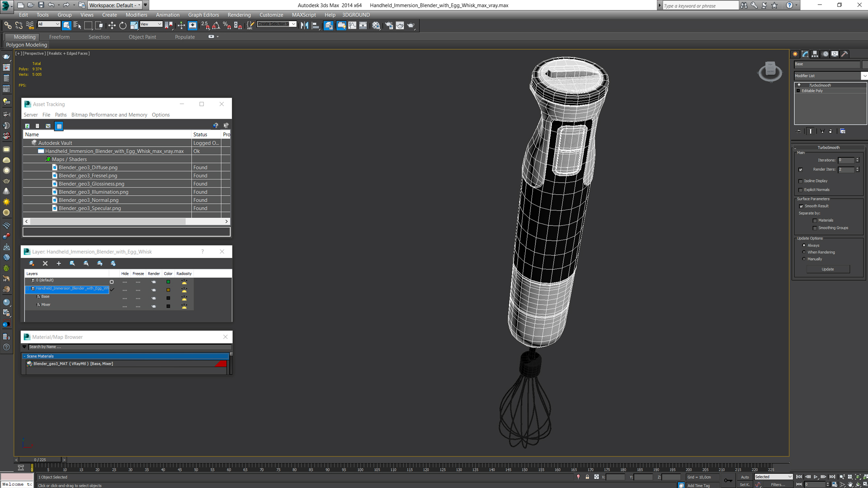868x488 pixels.
Task: Open the Utilities command panel
Action: (x=844, y=54)
